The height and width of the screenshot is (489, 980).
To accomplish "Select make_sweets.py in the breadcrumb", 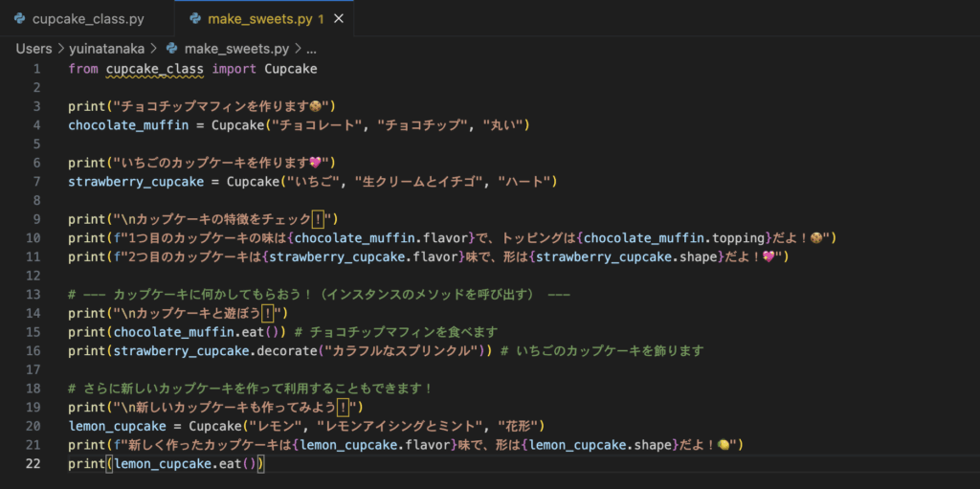I will pyautogui.click(x=237, y=48).
